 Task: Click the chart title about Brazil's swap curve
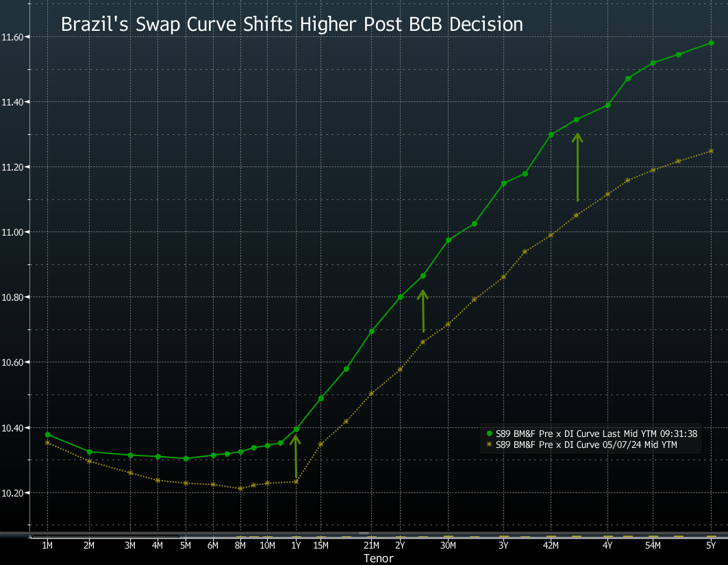tap(292, 25)
